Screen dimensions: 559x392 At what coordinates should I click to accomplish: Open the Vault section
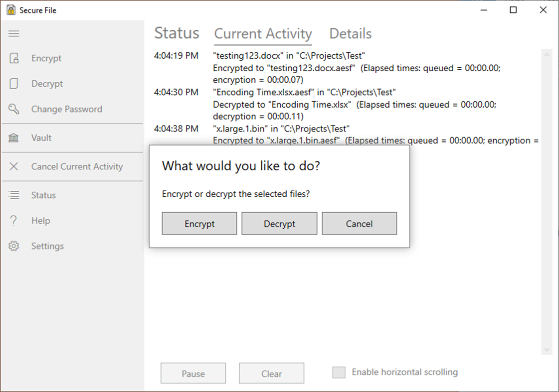(x=41, y=138)
